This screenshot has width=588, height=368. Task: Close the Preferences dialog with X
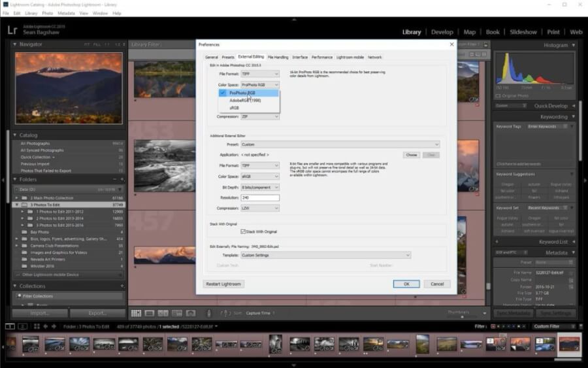[451, 44]
